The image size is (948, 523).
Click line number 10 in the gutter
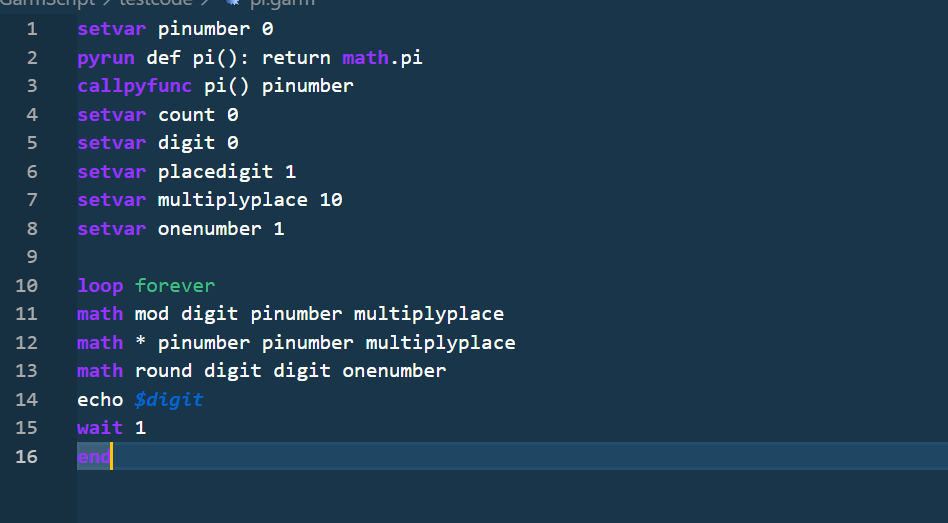point(27,286)
